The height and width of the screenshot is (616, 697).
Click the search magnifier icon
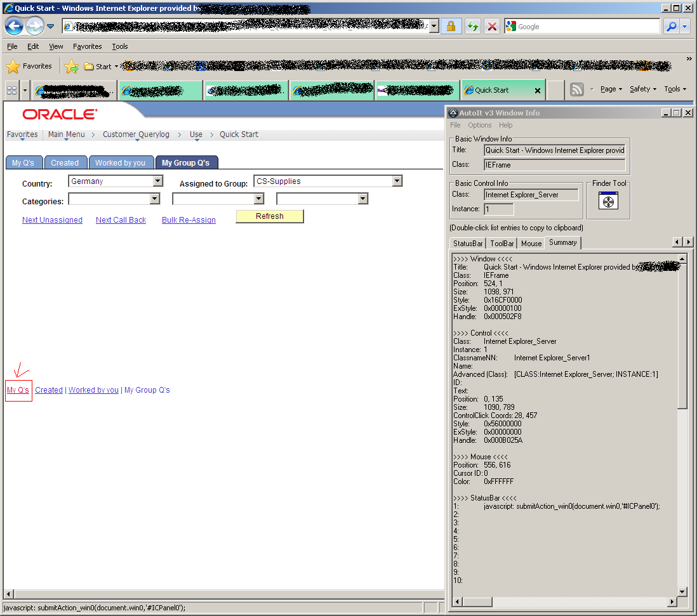(671, 26)
